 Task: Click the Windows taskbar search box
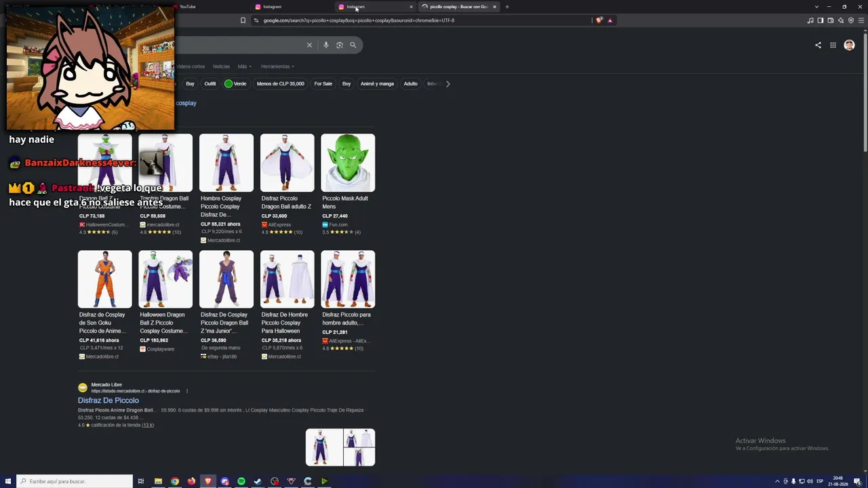point(75,481)
